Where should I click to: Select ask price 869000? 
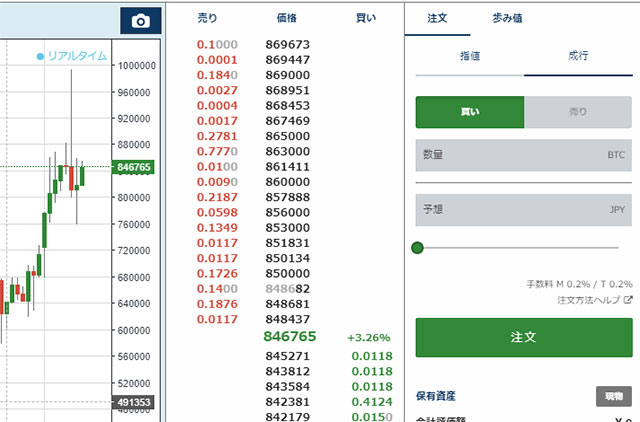point(287,75)
